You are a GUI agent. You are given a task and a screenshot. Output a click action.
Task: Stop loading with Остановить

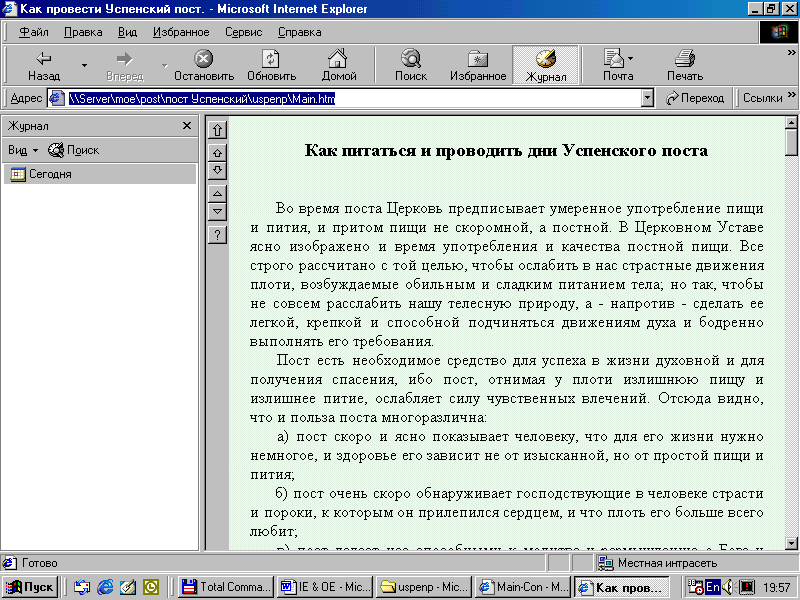pos(204,65)
